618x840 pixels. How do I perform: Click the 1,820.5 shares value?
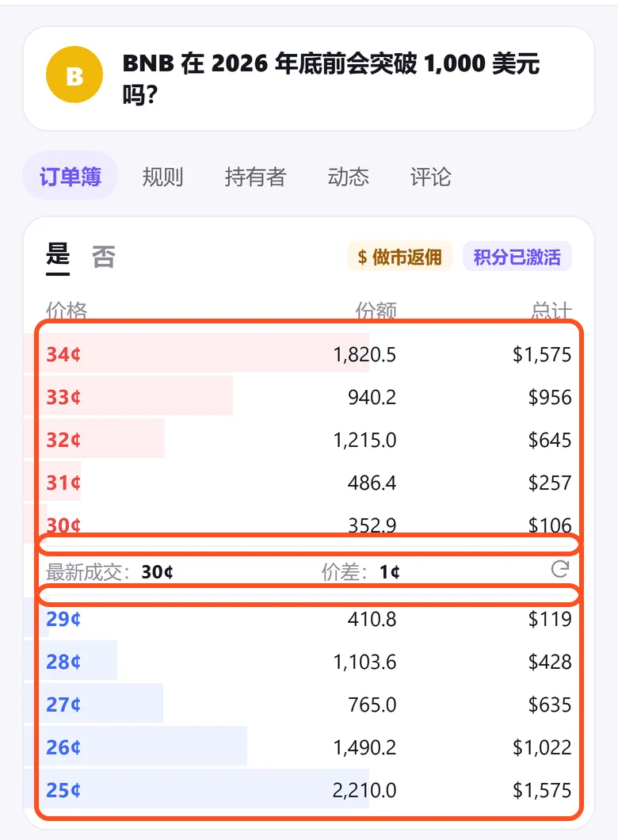tap(364, 354)
